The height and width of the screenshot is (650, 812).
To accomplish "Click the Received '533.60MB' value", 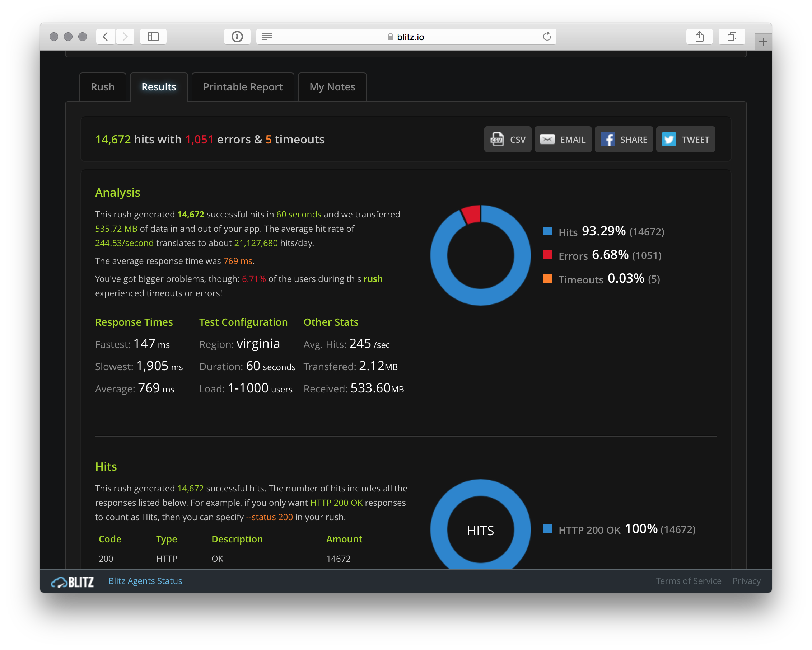I will pyautogui.click(x=377, y=388).
